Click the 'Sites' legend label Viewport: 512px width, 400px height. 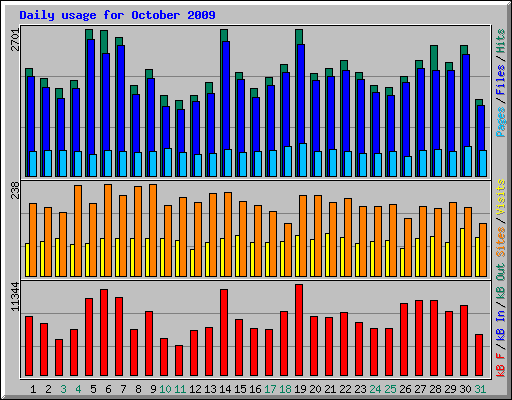(x=501, y=242)
